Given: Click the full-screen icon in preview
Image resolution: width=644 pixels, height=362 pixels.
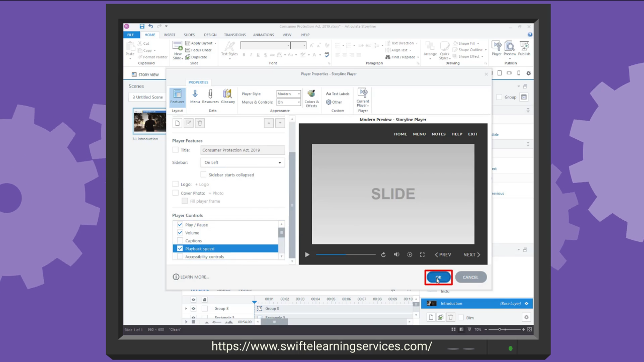Looking at the screenshot, I should point(422,255).
